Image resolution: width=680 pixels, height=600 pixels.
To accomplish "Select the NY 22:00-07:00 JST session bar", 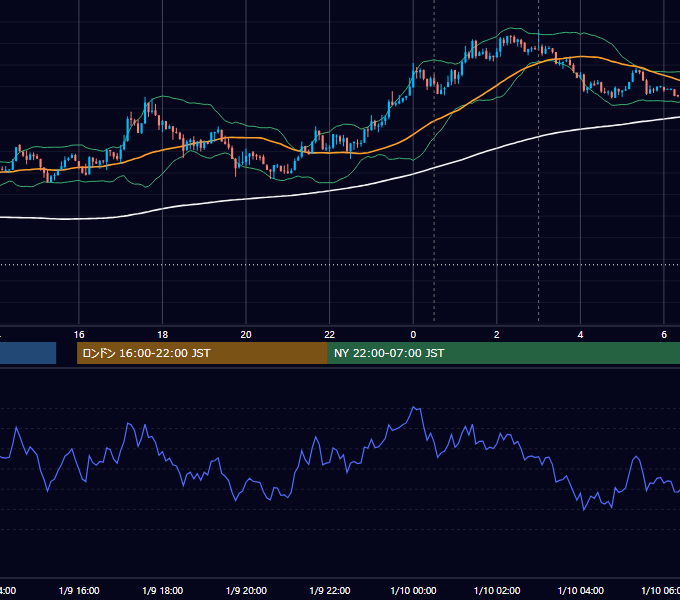I will click(503, 353).
